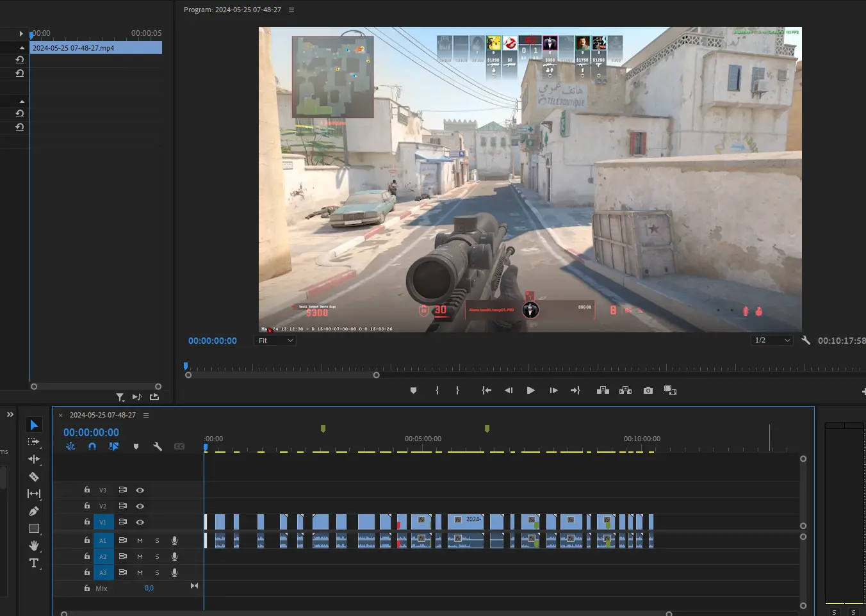Screen dimensions: 866x616
Task: Toggle V2 track output eye
Action: pyautogui.click(x=140, y=506)
